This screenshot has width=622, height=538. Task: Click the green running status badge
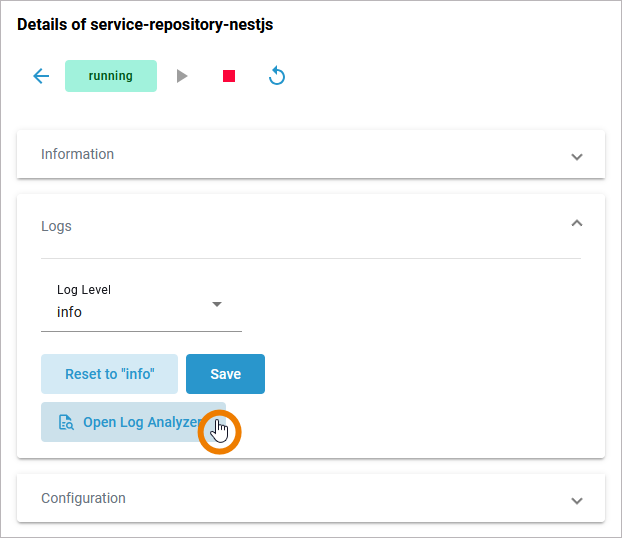coord(111,76)
